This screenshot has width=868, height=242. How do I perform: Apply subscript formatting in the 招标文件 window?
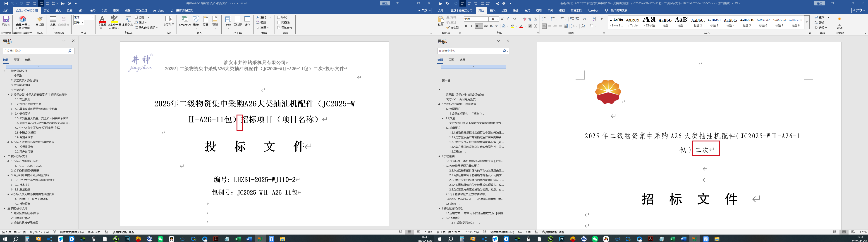tap(491, 26)
